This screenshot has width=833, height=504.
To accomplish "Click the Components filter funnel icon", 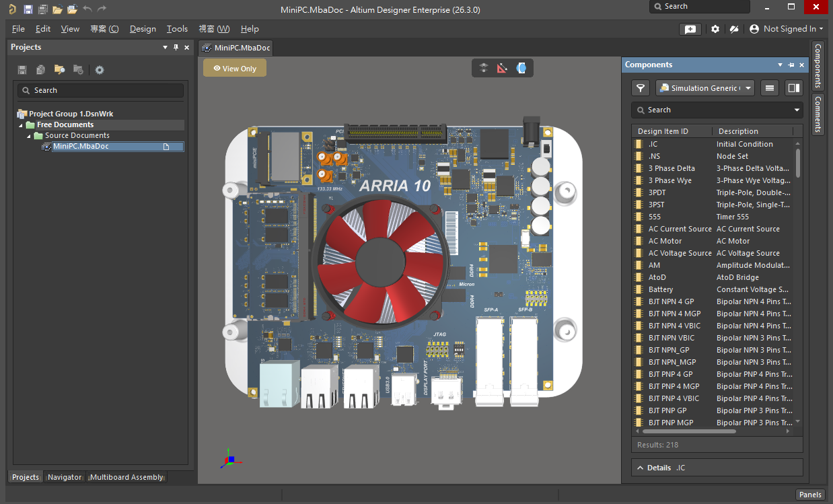I will coord(641,88).
